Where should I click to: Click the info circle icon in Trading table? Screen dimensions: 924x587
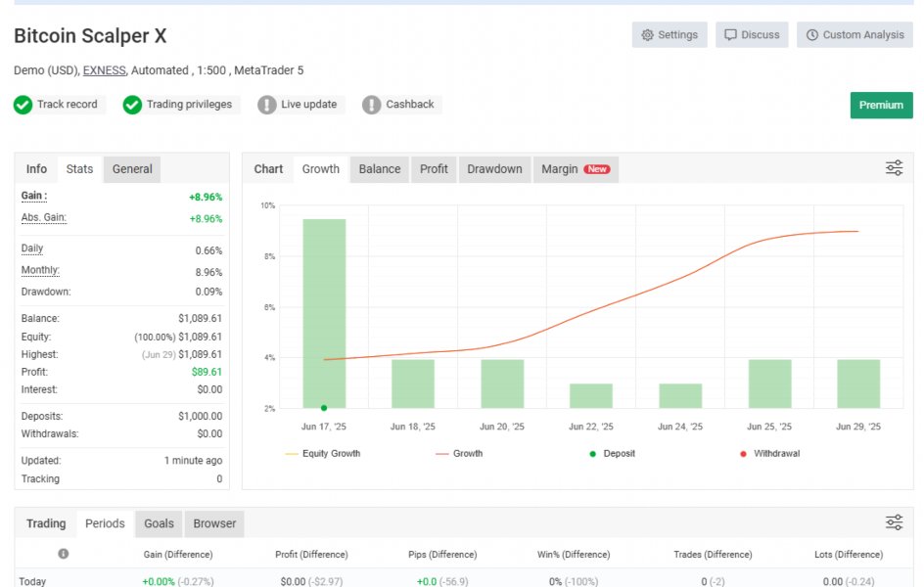pos(63,554)
